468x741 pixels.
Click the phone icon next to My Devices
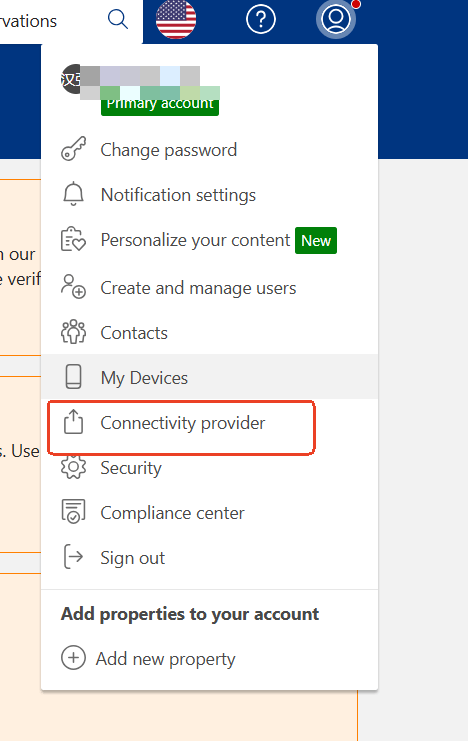[x=73, y=377]
